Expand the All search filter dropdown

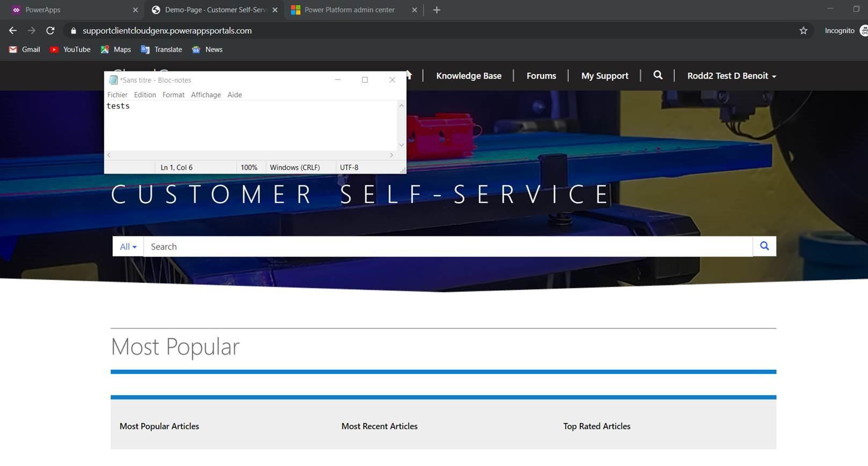[x=128, y=247]
